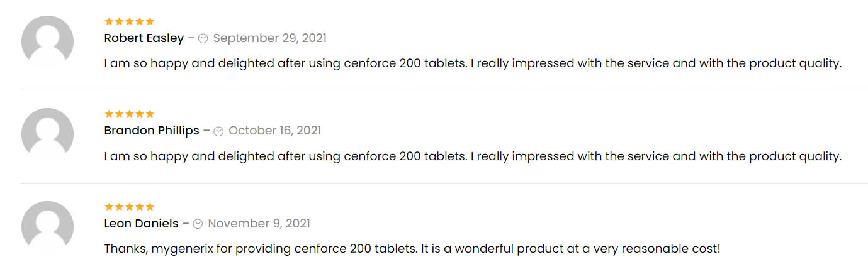Screen dimensions: 868x274
Task: Click Brandon Phillips' review text
Action: (473, 156)
